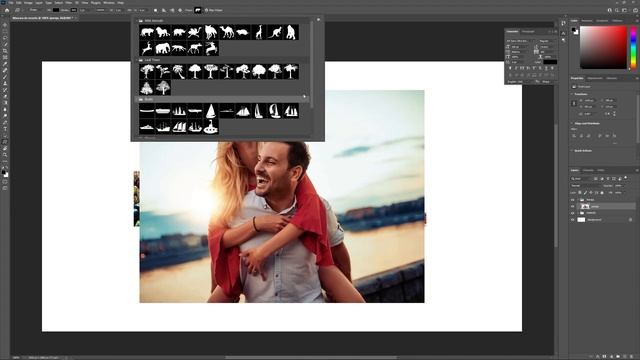This screenshot has width=640, height=360.
Task: Toggle link width and height
Action: pos(574,103)
